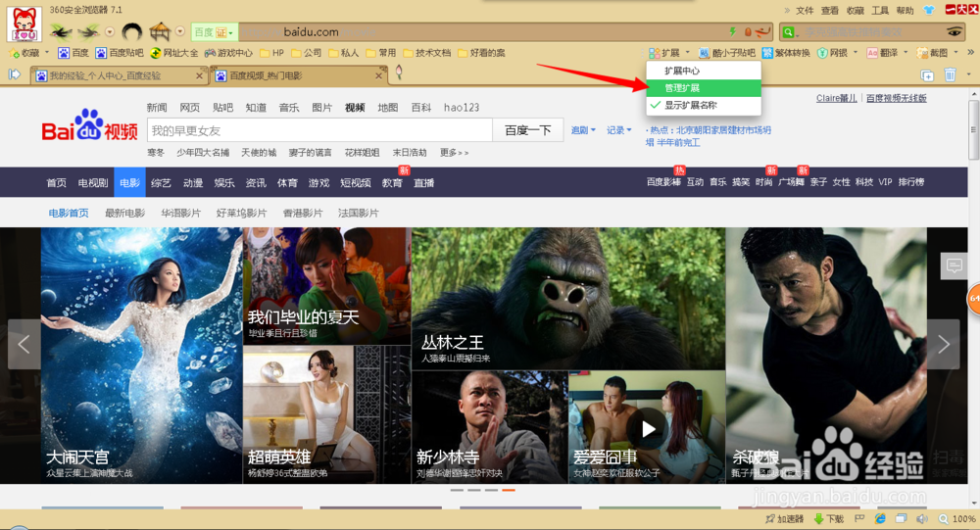Open the 下载 download manager
This screenshot has width=980, height=530.
[x=829, y=519]
